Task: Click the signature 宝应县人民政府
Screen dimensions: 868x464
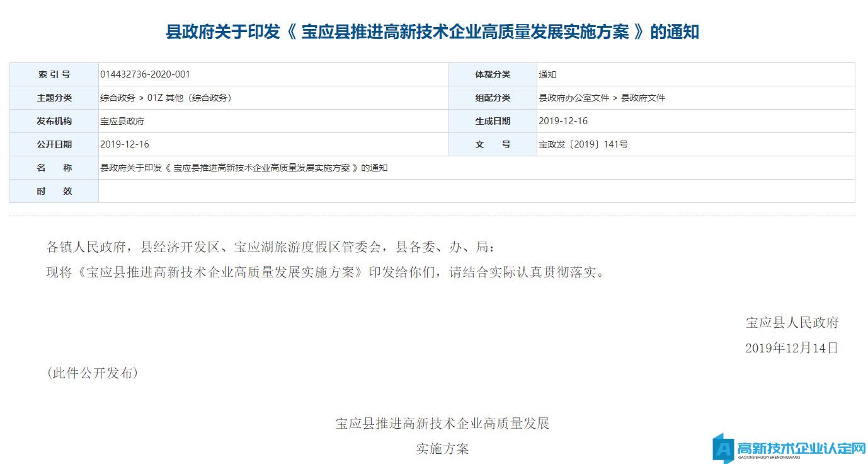Action: tap(792, 323)
